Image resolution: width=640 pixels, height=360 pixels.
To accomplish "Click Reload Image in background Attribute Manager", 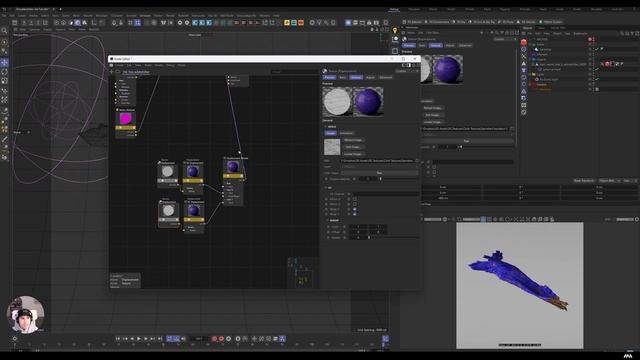I will coord(433,108).
